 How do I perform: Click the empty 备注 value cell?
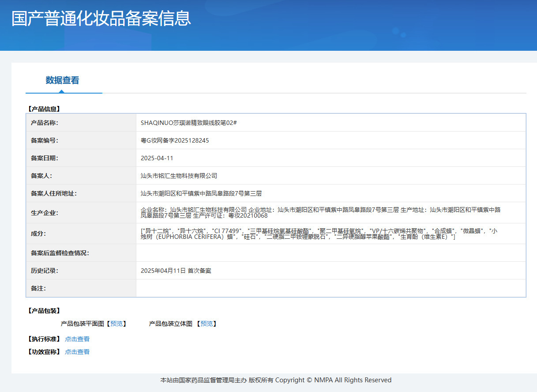point(331,288)
